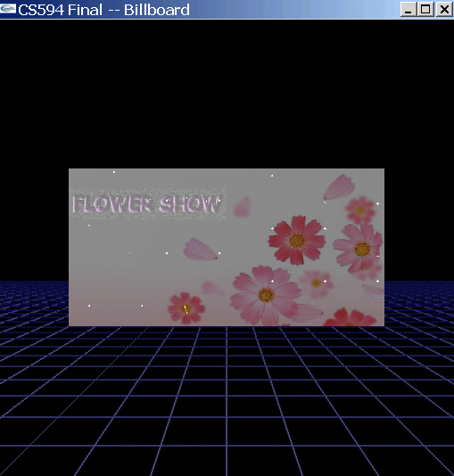Click the red flower partially cut off at bottom

coord(350,317)
